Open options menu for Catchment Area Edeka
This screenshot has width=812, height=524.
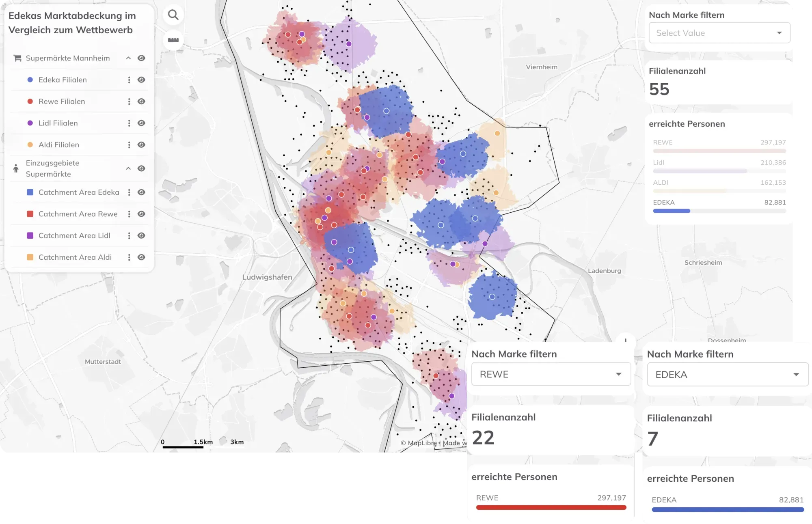[x=129, y=192]
